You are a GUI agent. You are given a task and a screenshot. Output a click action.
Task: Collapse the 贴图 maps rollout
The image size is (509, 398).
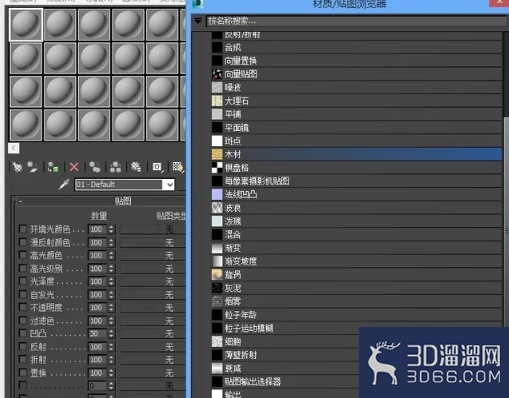click(21, 201)
